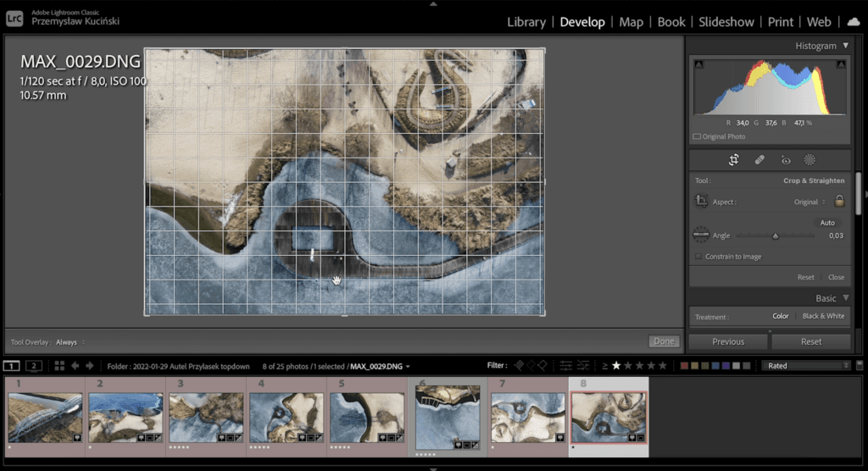Collapse the Histogram panel triangle
868x471 pixels.
845,46
